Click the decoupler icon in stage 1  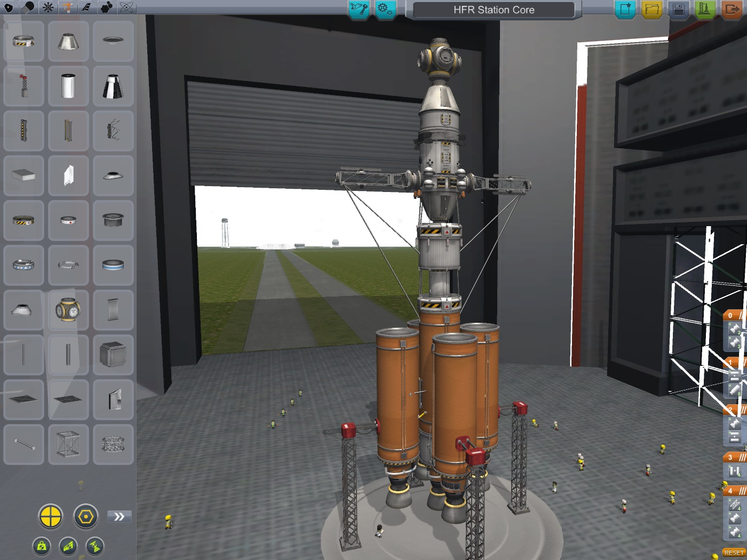[735, 376]
